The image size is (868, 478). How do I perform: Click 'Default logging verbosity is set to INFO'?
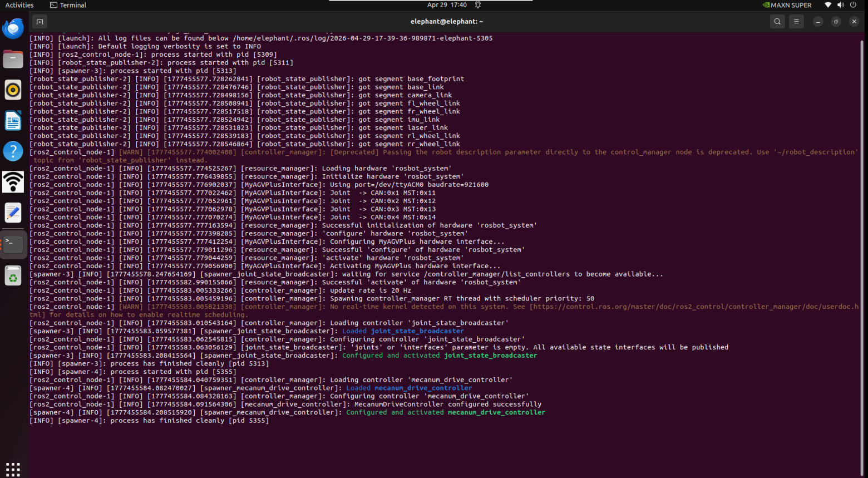point(180,47)
